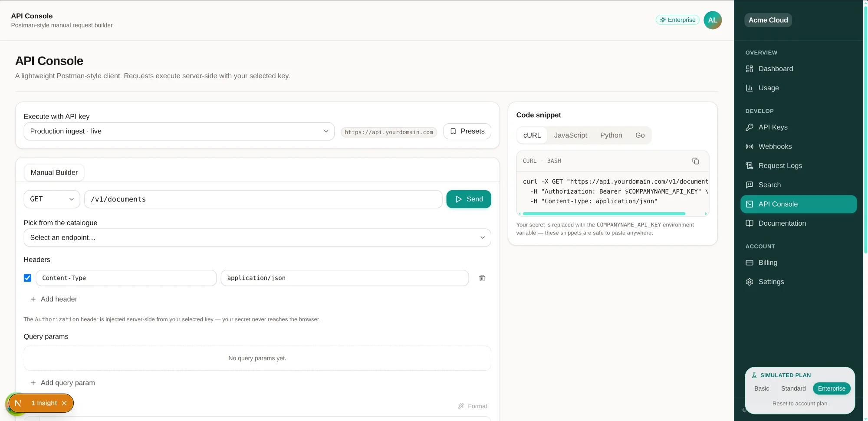The height and width of the screenshot is (421, 868).
Task: Go to API Keys section
Action: pos(799,127)
